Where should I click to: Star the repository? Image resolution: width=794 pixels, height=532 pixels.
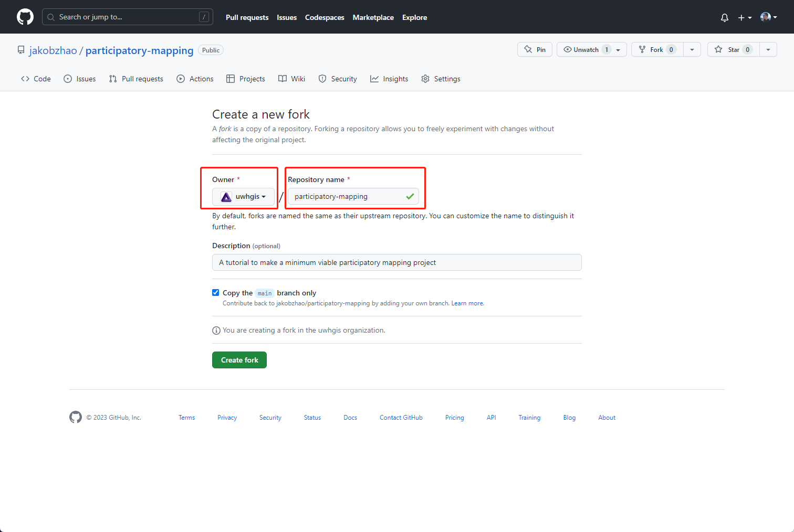(x=733, y=49)
